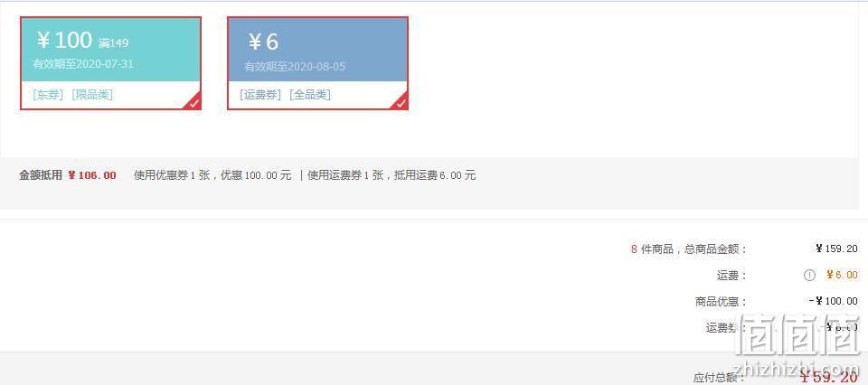The height and width of the screenshot is (385, 868).
Task: Click the [东券] tag label
Action: click(48, 95)
